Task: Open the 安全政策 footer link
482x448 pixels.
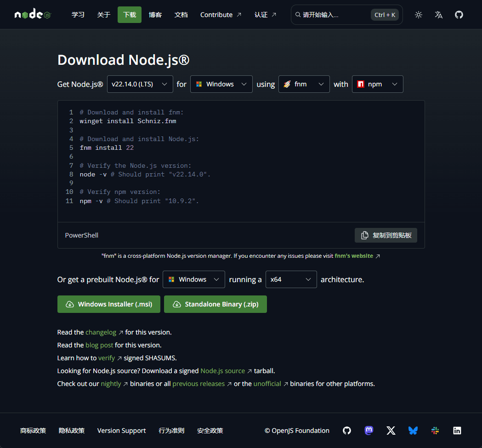Action: 210,431
